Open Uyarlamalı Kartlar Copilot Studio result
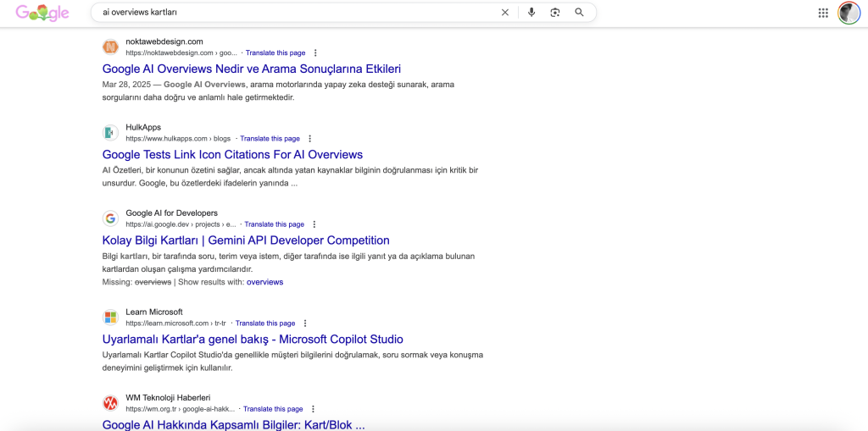 click(x=253, y=340)
